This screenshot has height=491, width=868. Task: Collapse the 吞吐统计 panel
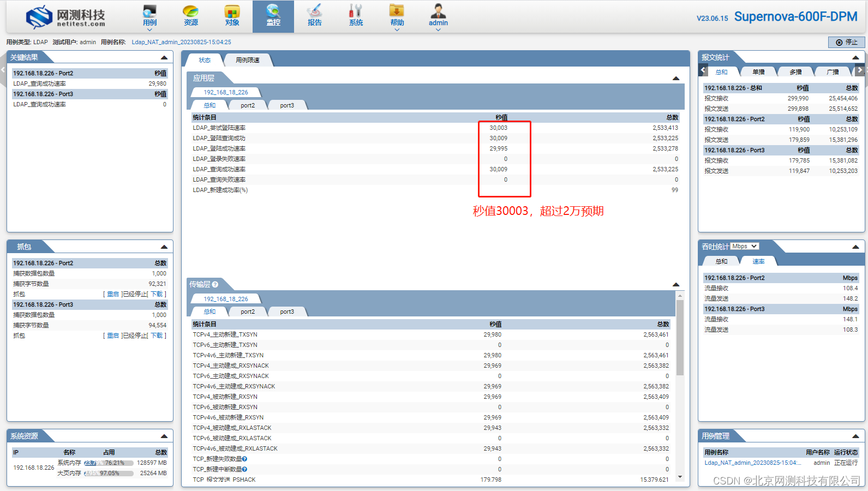pos(855,247)
